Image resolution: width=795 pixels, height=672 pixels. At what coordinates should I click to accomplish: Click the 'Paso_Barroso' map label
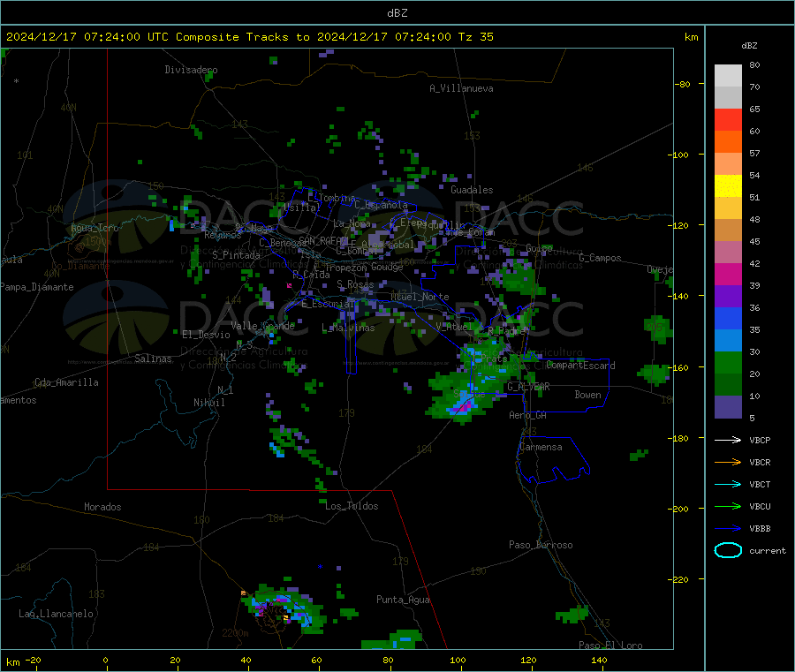coord(541,545)
